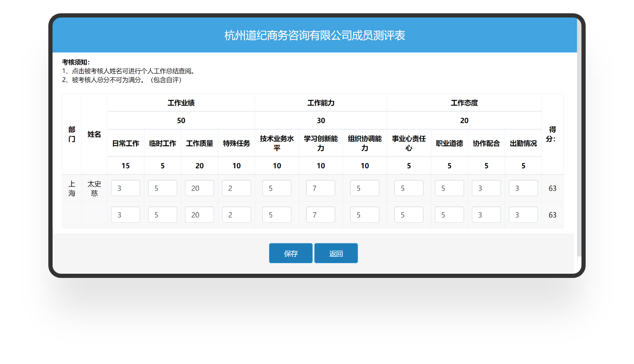Image resolution: width=634 pixels, height=364 pixels.
Task: Click the 姓名 column header
Action: pos(94,134)
